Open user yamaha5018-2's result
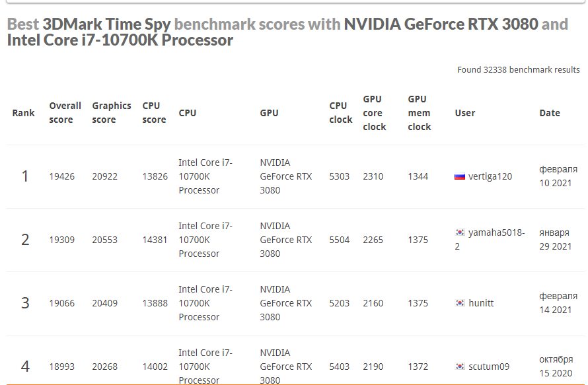This screenshot has height=385, width=588. (496, 233)
